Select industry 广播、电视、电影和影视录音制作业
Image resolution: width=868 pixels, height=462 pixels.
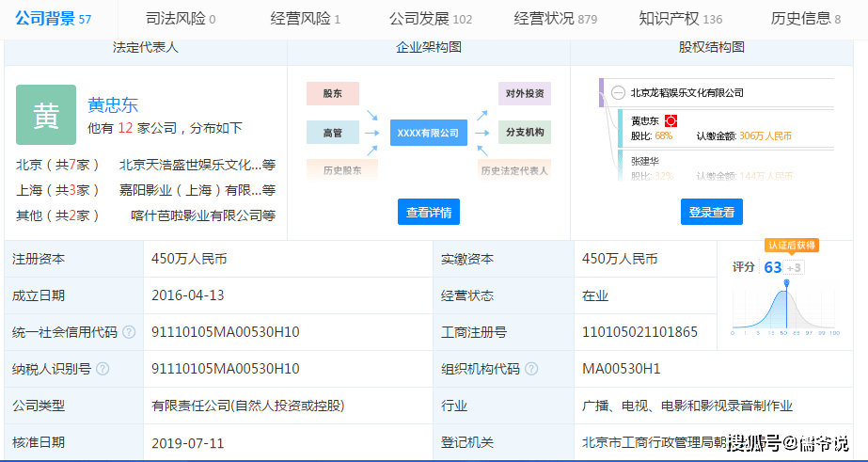pyautogui.click(x=687, y=406)
